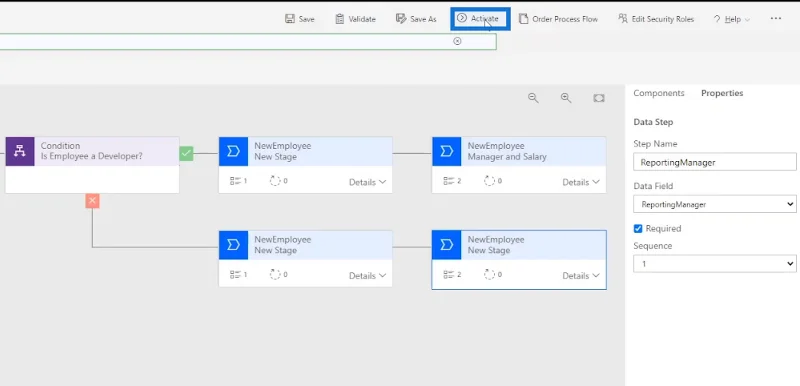Expand Details of top-left New Stage
The image size is (800, 386).
(367, 182)
